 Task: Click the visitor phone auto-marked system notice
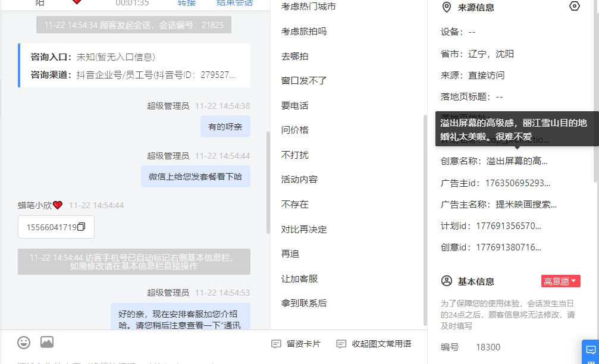pos(134,262)
